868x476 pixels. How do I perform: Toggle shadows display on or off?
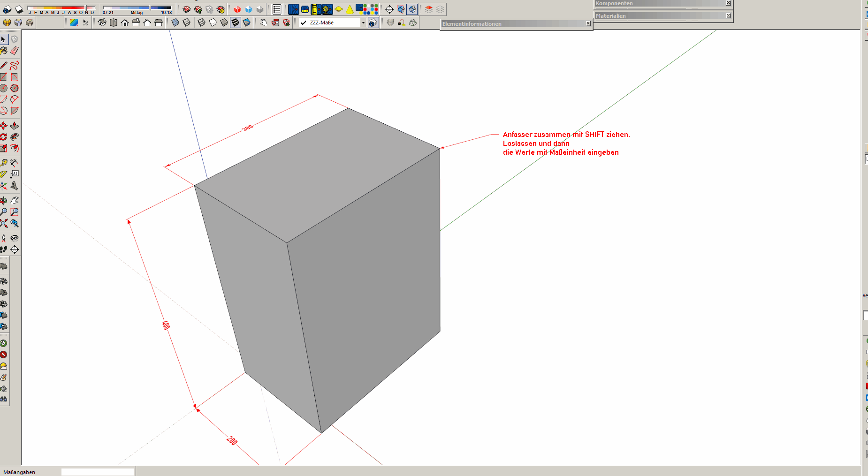pos(7,9)
